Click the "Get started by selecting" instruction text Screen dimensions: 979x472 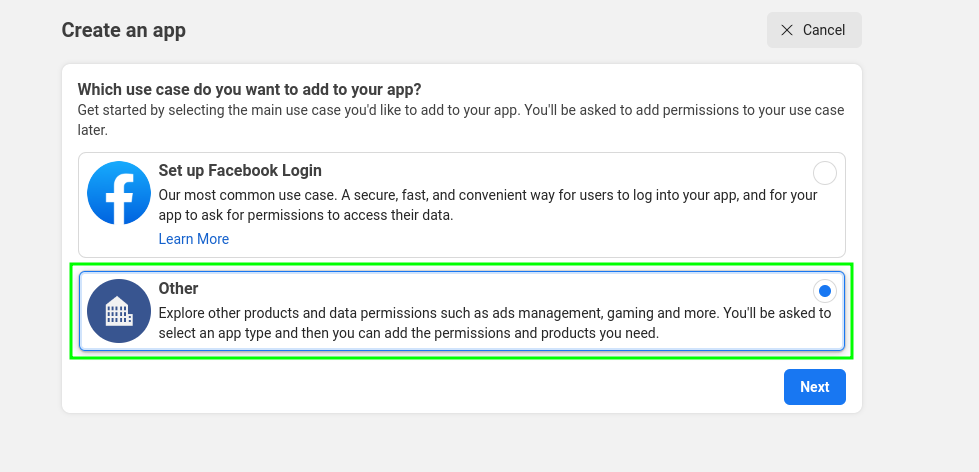(x=460, y=119)
